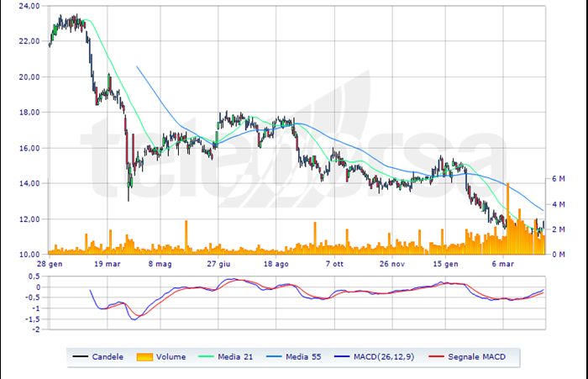Click the Candele legend line icon

point(81,357)
